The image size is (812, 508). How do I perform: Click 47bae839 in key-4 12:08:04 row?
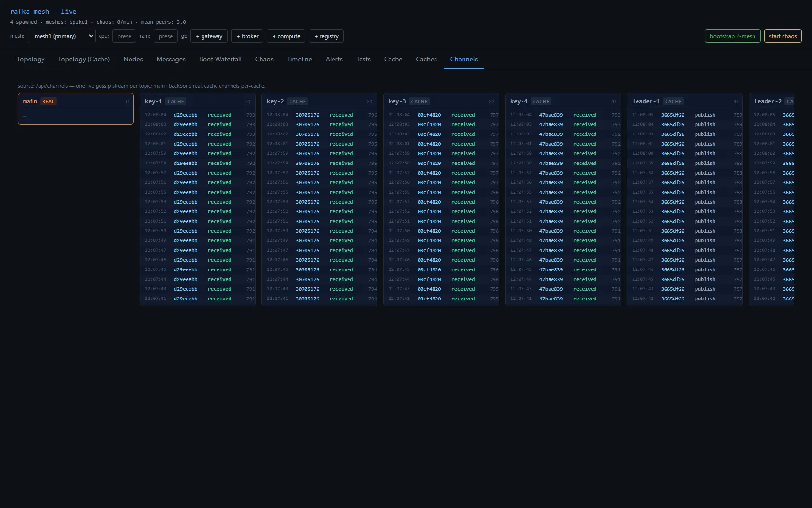point(551,115)
